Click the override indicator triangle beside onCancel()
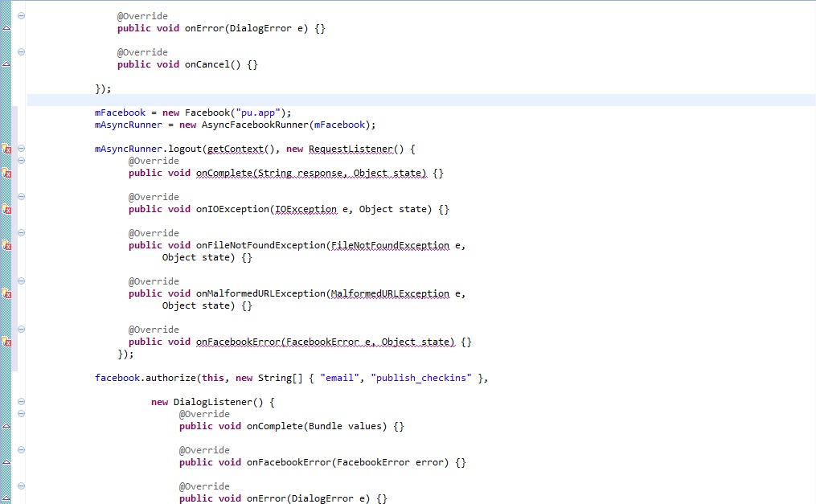Viewport: 816px width, 504px height. [x=6, y=64]
